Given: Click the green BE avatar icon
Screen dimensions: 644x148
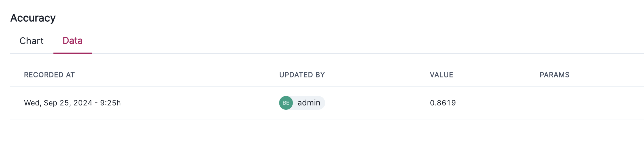Looking at the screenshot, I should pyautogui.click(x=286, y=103).
